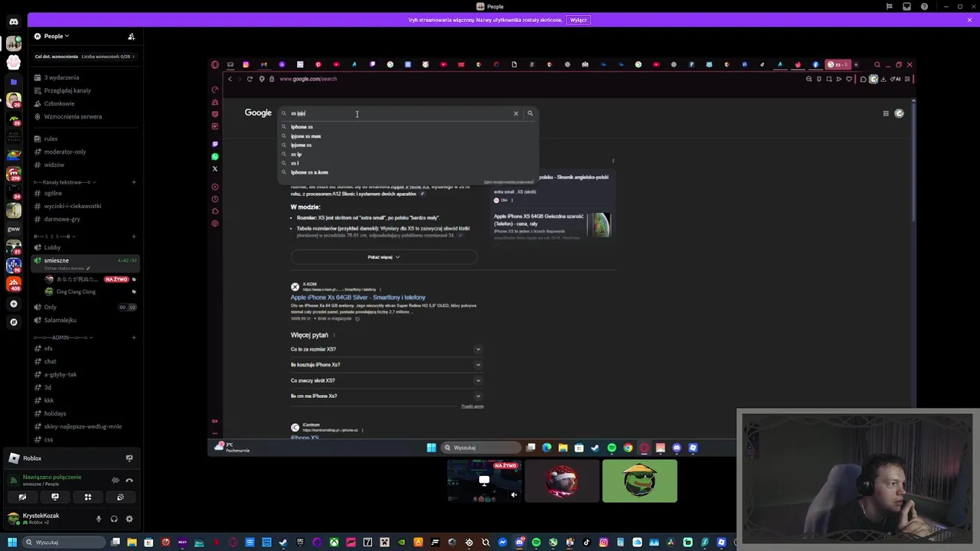The height and width of the screenshot is (551, 980).
Task: Open the holidays channel
Action: (55, 413)
